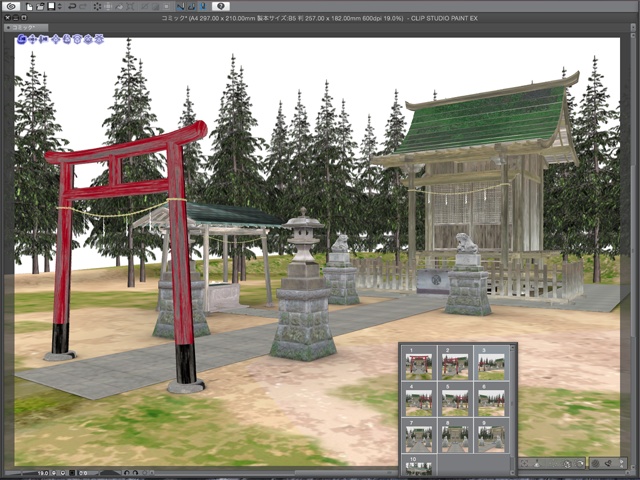Choose camera preset thumbnail 4
The image size is (640, 480).
419,402
